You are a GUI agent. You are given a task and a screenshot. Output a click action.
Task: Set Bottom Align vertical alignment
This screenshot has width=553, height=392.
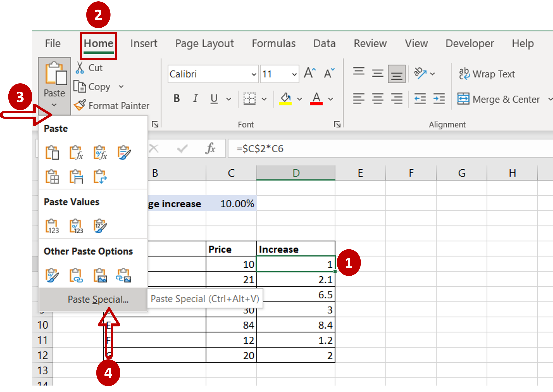(x=397, y=74)
